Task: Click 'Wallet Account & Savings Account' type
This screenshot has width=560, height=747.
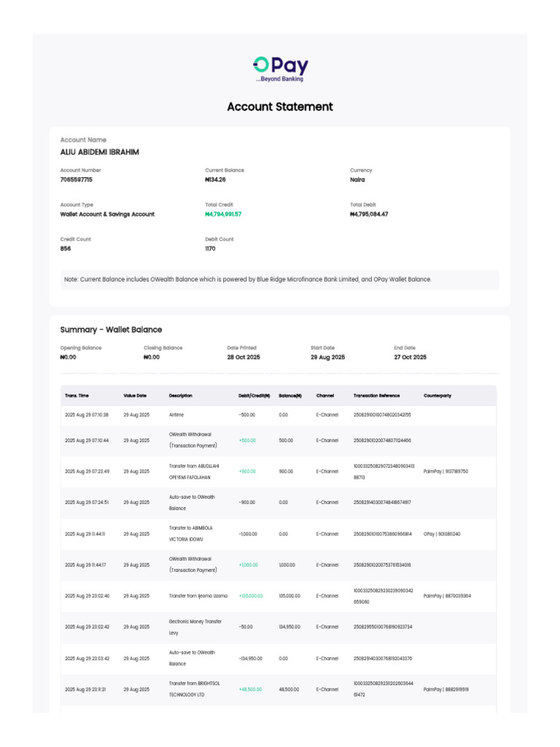Action: (x=107, y=214)
